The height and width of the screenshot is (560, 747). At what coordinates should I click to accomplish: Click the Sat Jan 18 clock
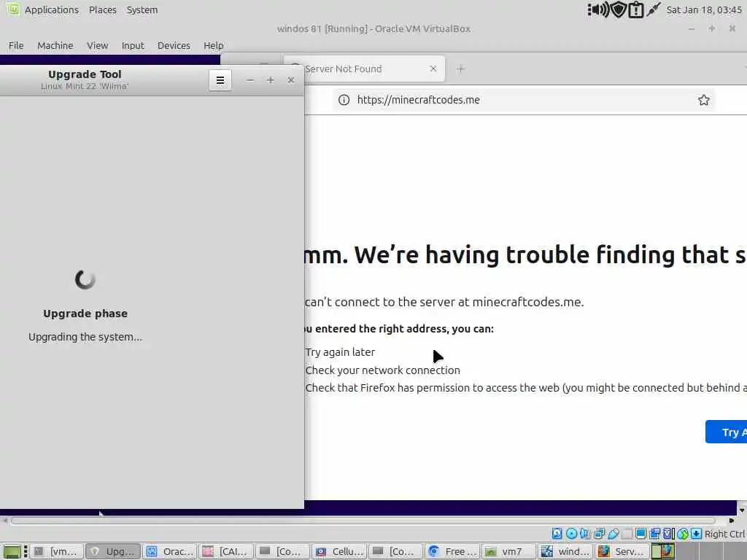tap(704, 9)
